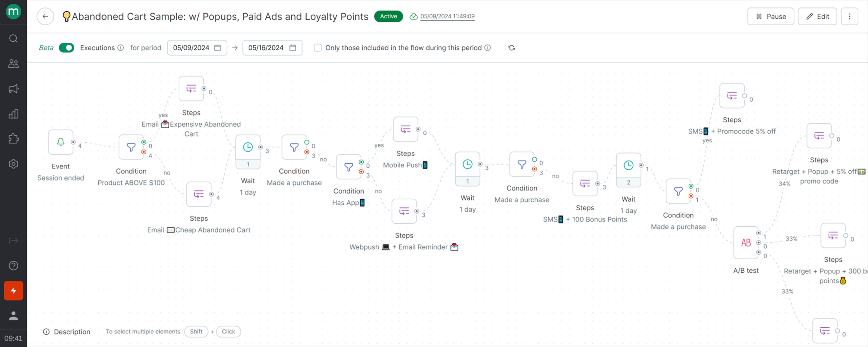Image resolution: width=868 pixels, height=347 pixels.
Task: Click the refresh icon beside the period checkbox
Action: click(x=512, y=48)
